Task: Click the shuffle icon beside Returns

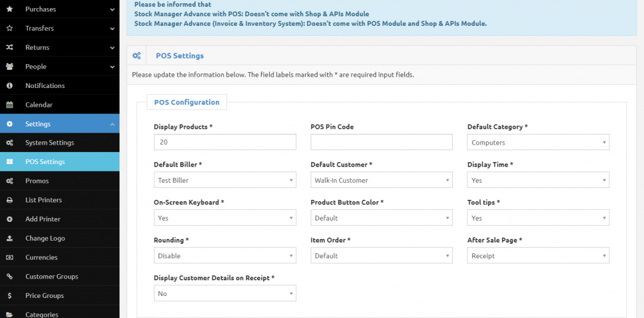Action: (9, 47)
